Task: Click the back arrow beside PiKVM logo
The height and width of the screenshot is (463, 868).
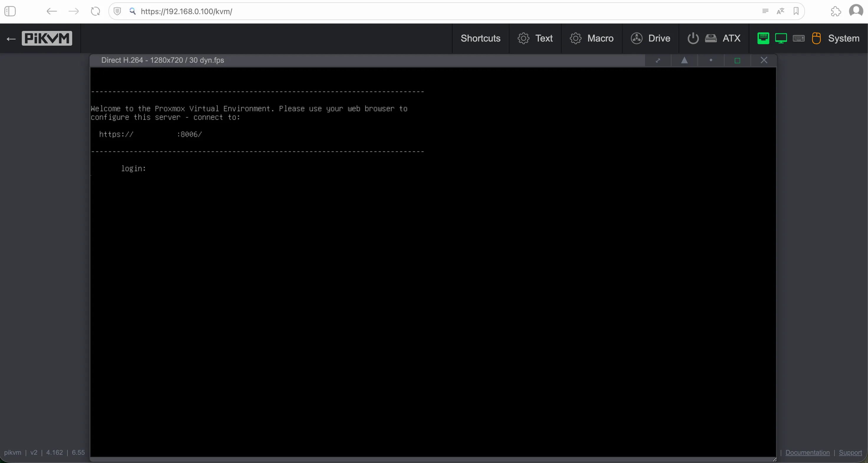Action: click(x=11, y=39)
